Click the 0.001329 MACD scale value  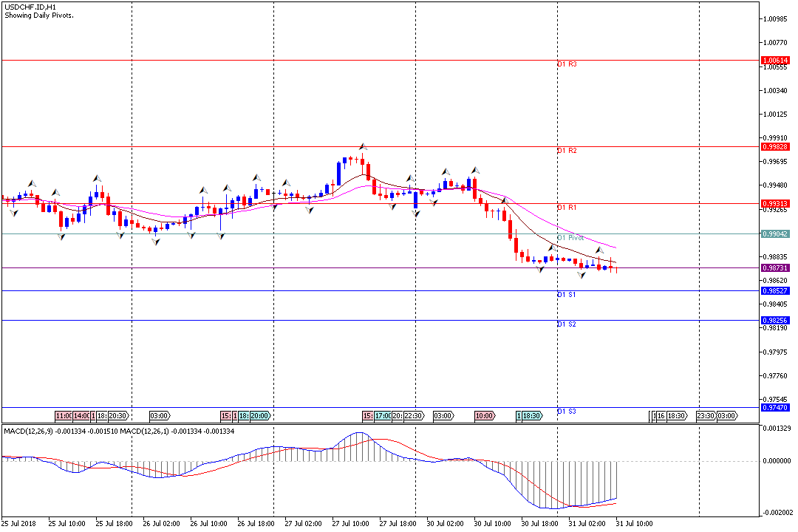(777, 428)
